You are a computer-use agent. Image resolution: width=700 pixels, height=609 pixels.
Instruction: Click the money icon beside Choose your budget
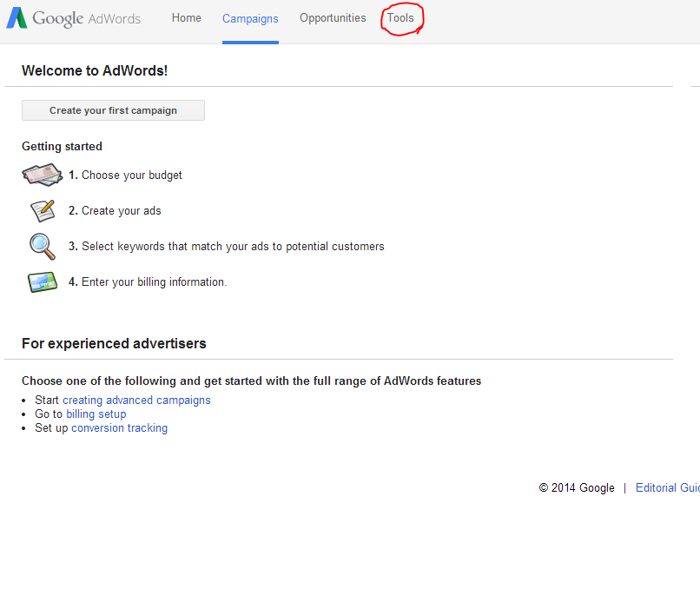coord(42,175)
